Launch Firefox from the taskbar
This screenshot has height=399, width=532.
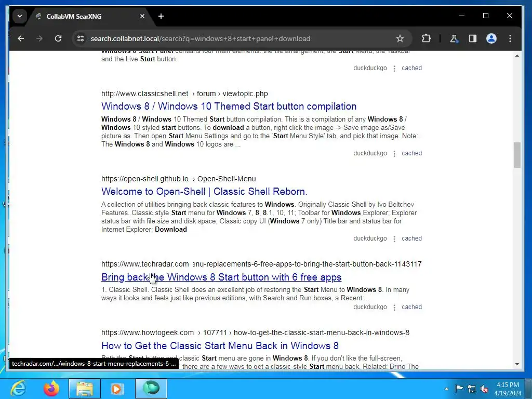pyautogui.click(x=51, y=388)
